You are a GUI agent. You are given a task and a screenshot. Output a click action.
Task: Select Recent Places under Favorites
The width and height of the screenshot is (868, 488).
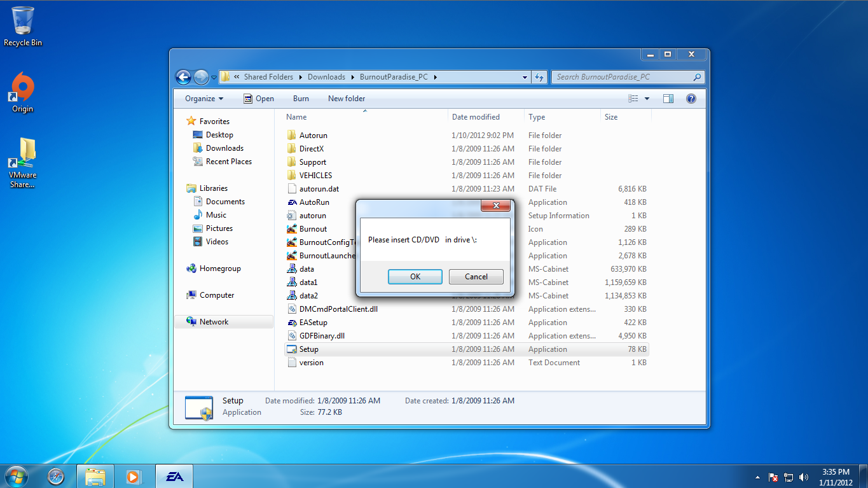(223, 162)
